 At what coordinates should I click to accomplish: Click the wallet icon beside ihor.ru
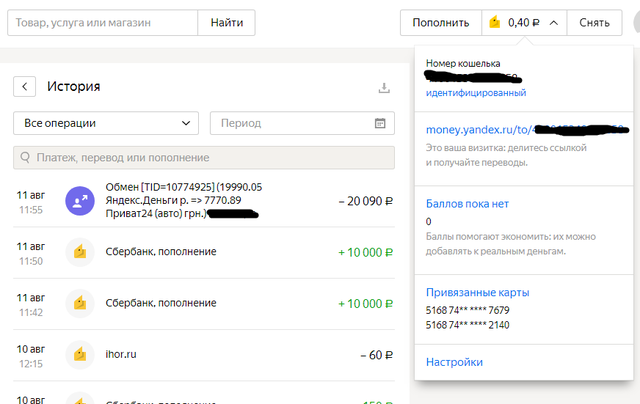click(x=80, y=355)
